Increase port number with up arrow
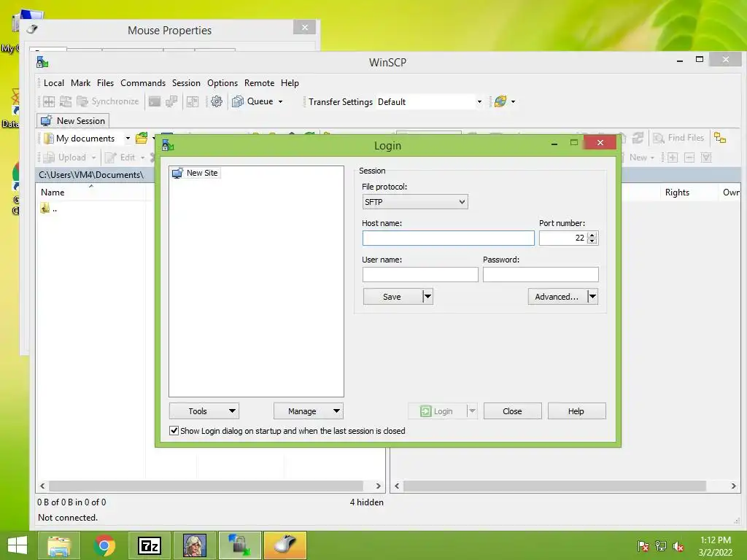Screen dimensions: 747x560 pos(592,235)
